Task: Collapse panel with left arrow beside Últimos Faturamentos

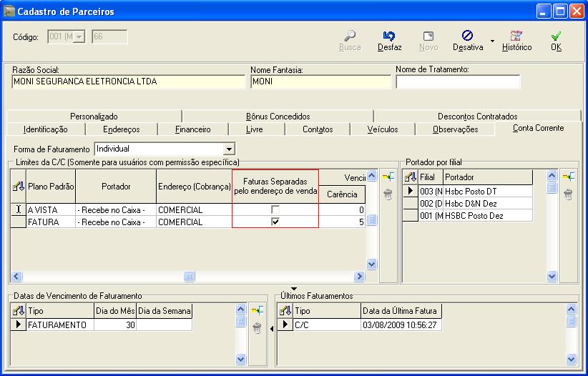Action: [272, 329]
